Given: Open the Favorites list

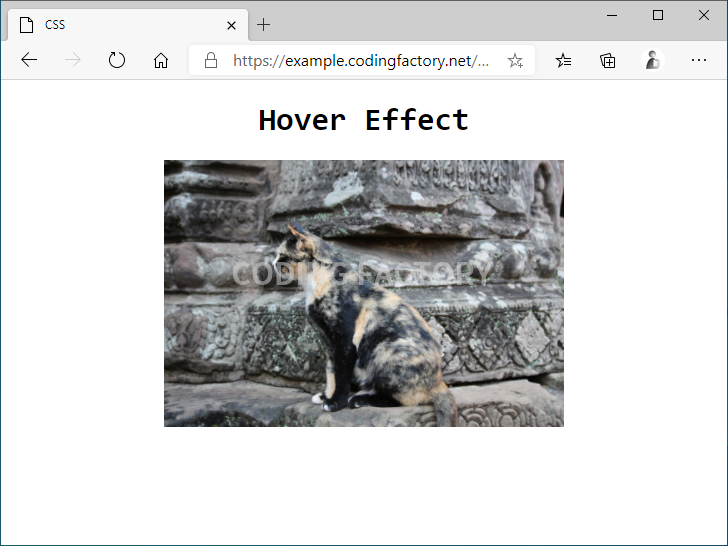Looking at the screenshot, I should [564, 61].
